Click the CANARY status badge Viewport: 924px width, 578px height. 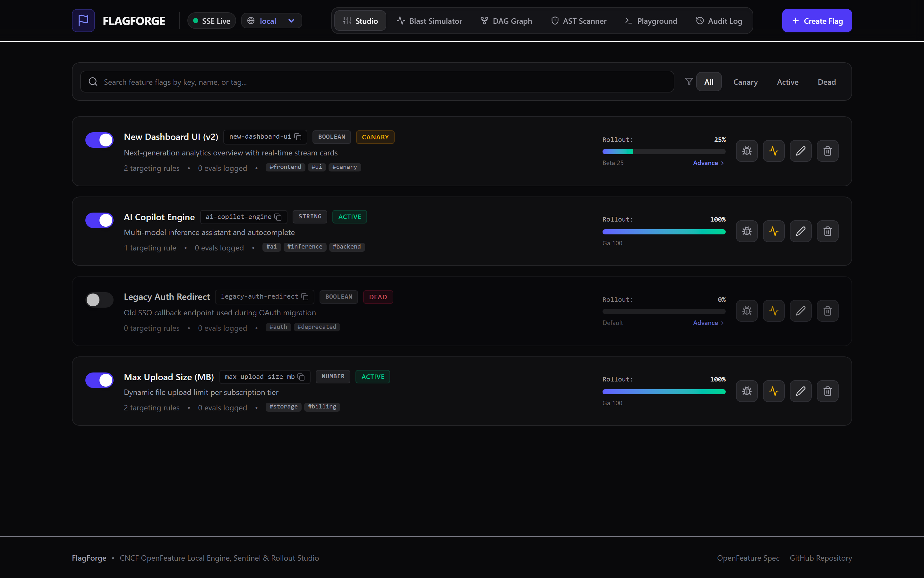(x=375, y=137)
